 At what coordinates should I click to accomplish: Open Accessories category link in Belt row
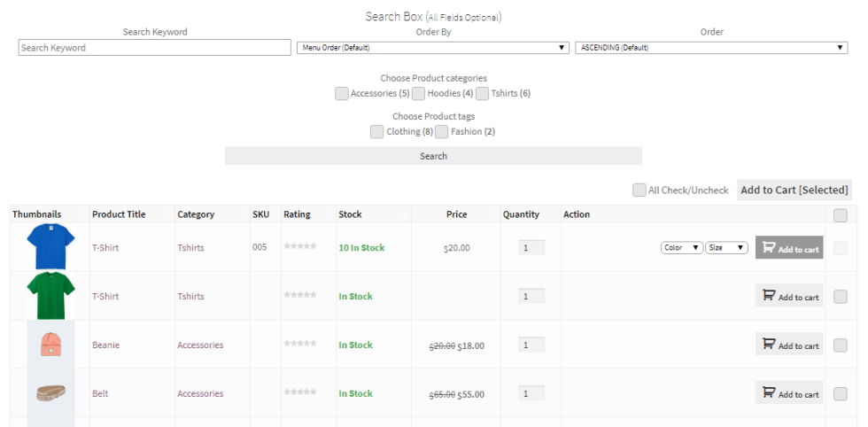(200, 393)
